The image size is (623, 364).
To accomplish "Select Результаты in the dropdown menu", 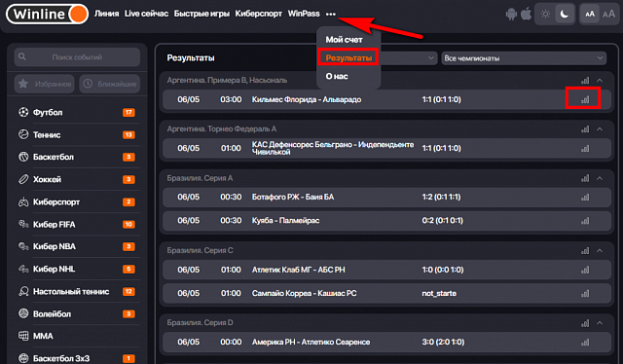I will pos(348,58).
